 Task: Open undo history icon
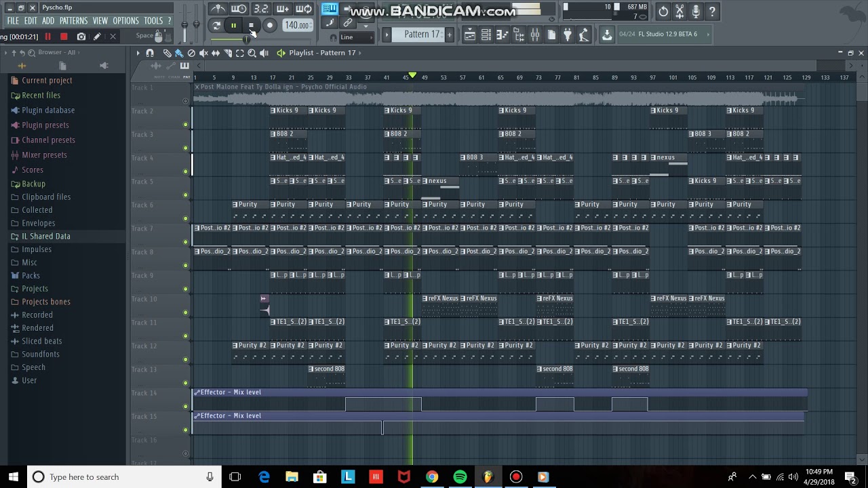click(x=663, y=12)
